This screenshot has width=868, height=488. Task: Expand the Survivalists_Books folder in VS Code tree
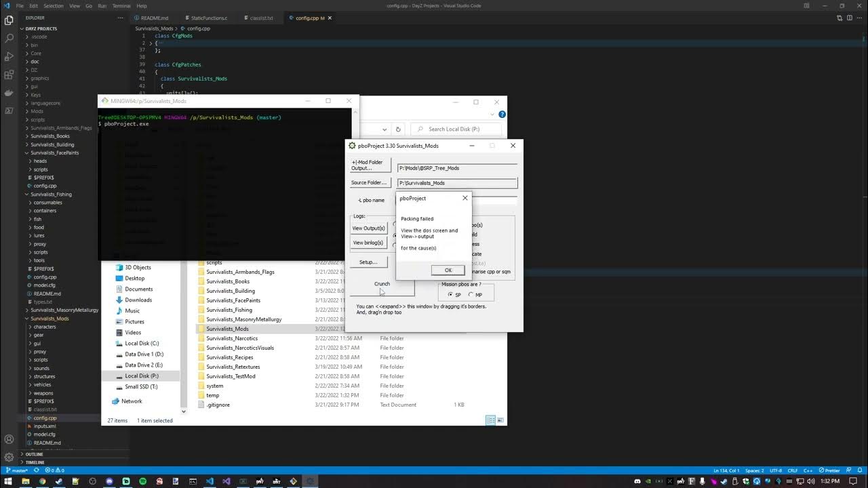coord(50,136)
